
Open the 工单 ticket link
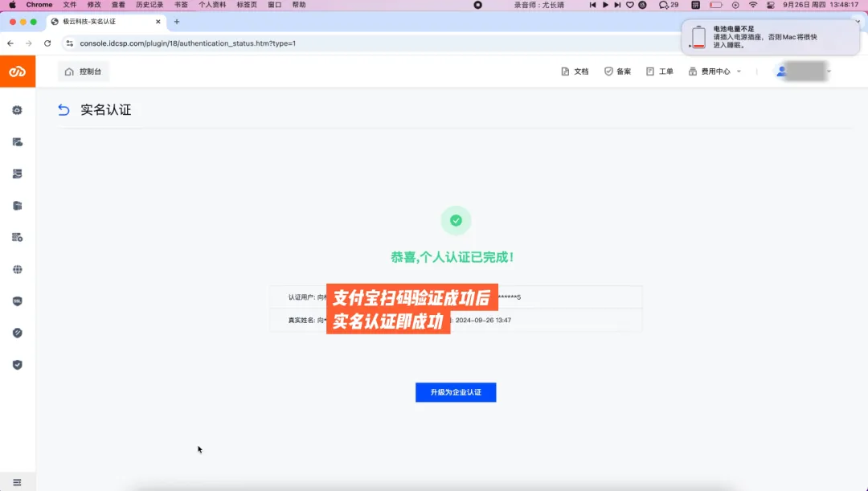pos(659,72)
